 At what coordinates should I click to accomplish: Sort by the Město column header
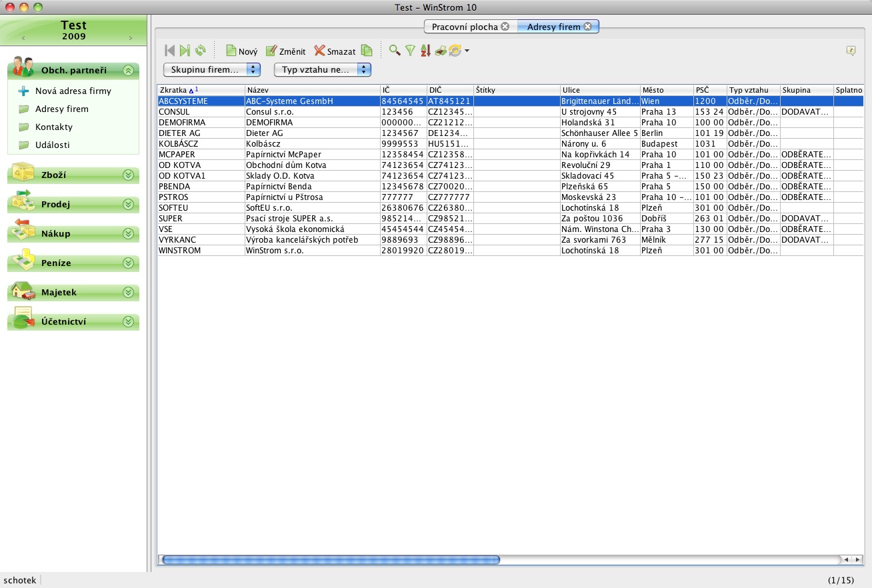[x=666, y=90]
